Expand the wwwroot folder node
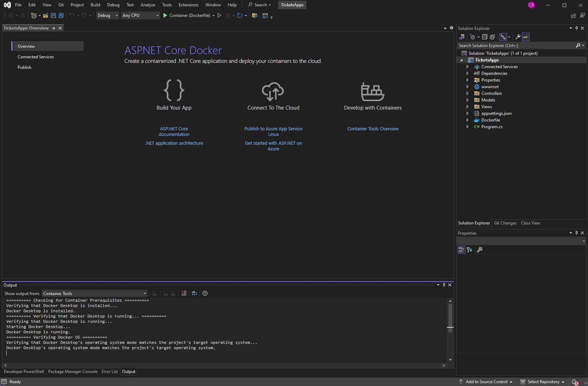The width and height of the screenshot is (588, 386). coord(467,87)
